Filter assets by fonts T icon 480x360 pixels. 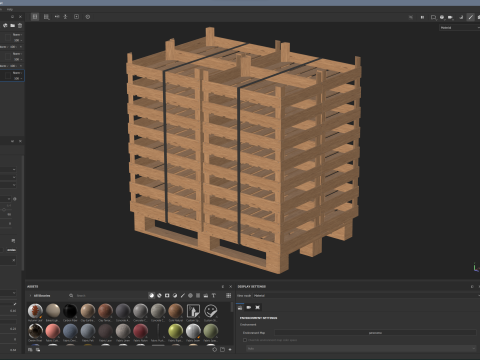click(x=214, y=295)
